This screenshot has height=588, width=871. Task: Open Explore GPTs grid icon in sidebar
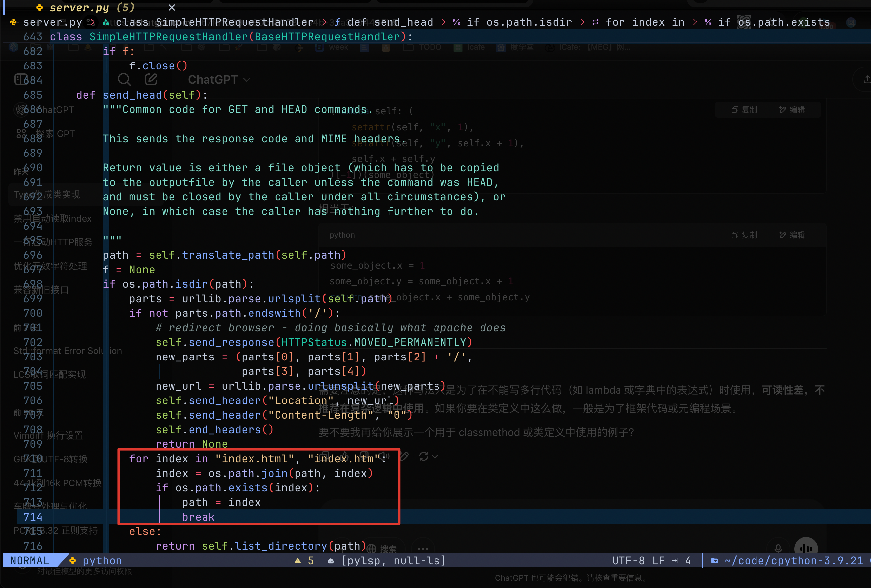21,133
